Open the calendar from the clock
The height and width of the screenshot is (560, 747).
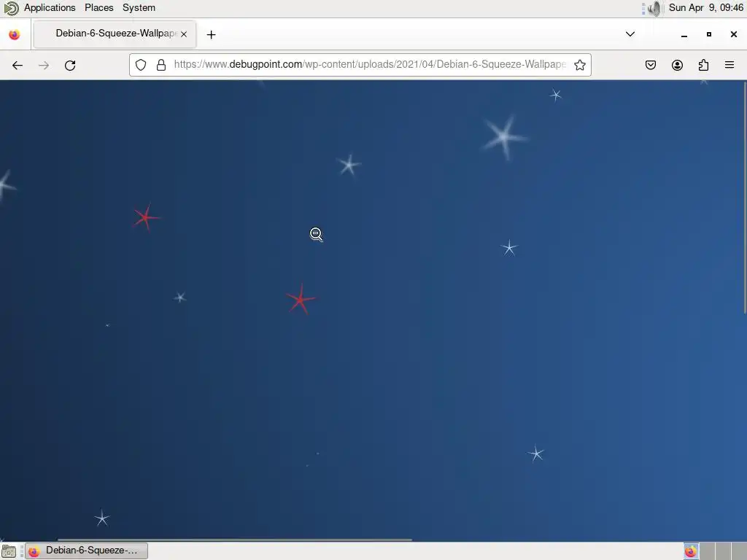point(706,7)
